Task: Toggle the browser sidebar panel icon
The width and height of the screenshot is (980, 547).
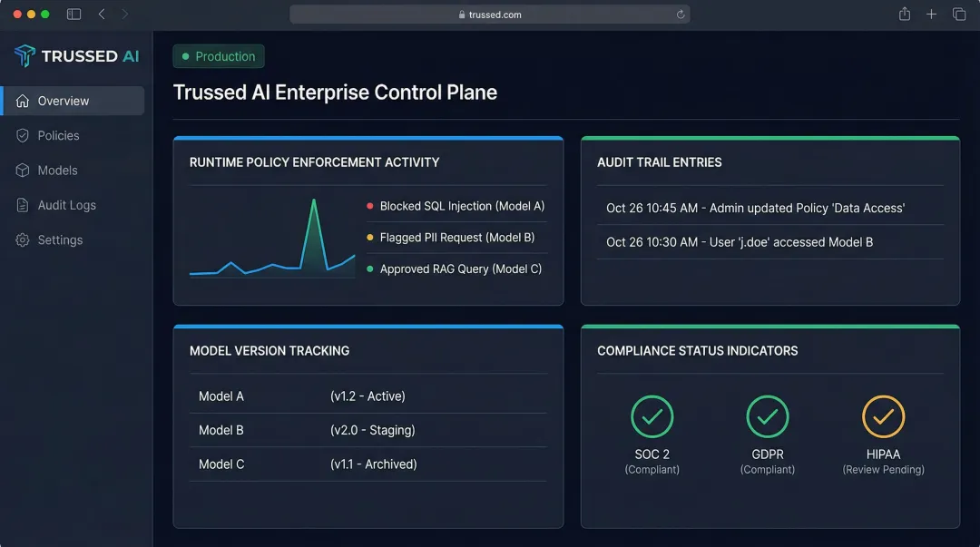Action: [73, 14]
